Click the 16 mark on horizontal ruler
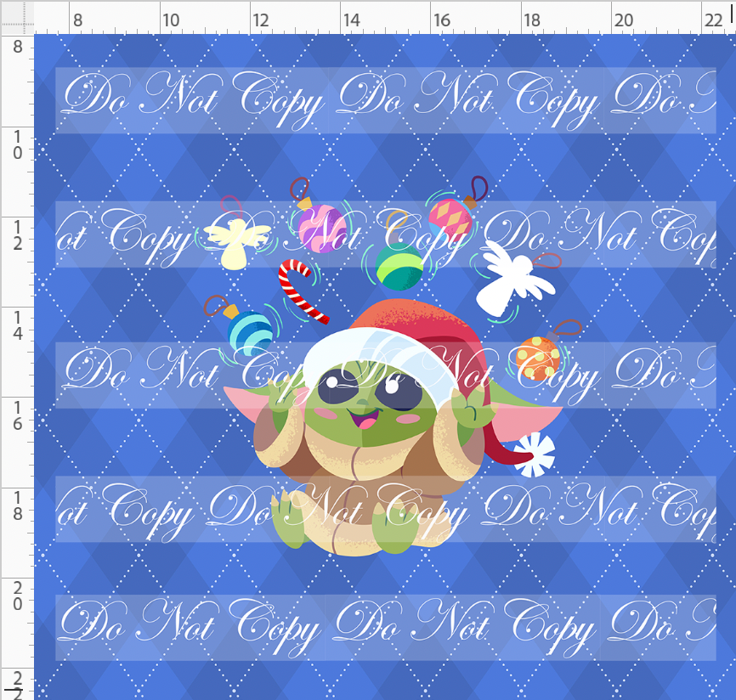Image resolution: width=736 pixels, height=700 pixels. [x=441, y=20]
